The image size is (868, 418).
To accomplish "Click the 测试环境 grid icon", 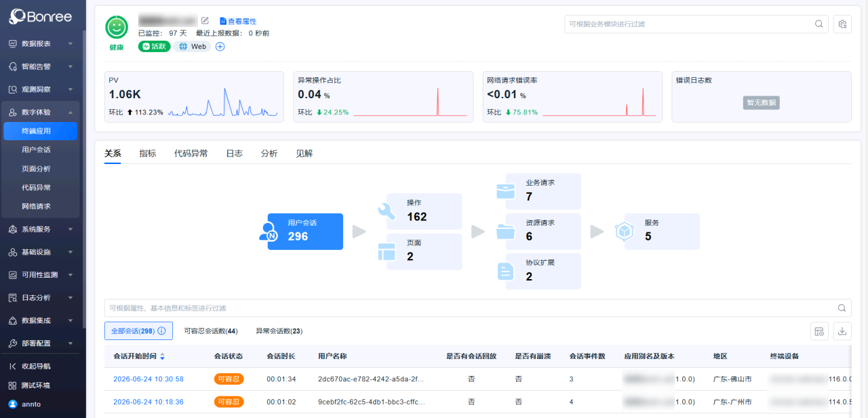I will pos(13,385).
